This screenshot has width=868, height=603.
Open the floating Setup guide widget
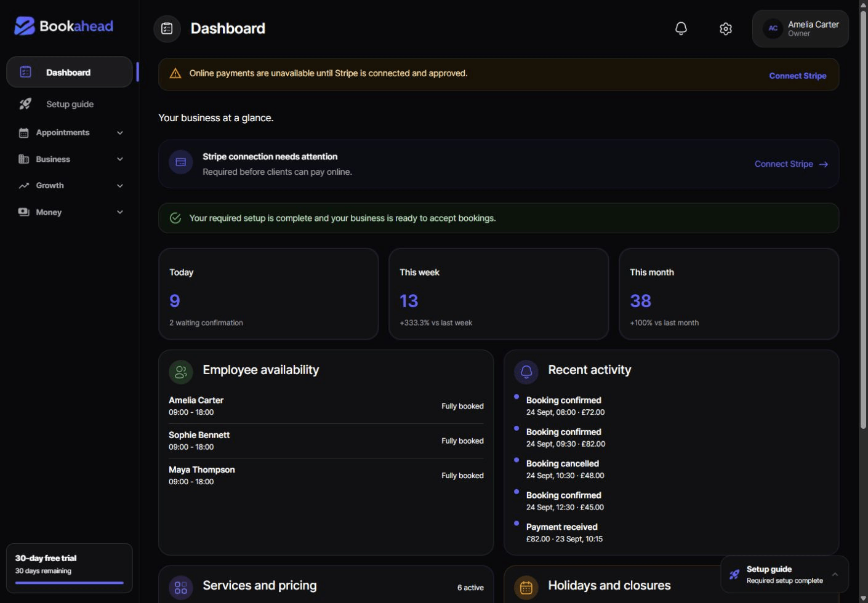click(x=784, y=575)
